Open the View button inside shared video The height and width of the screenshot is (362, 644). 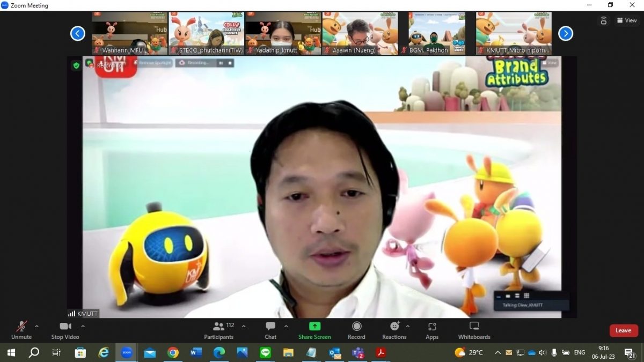551,63
